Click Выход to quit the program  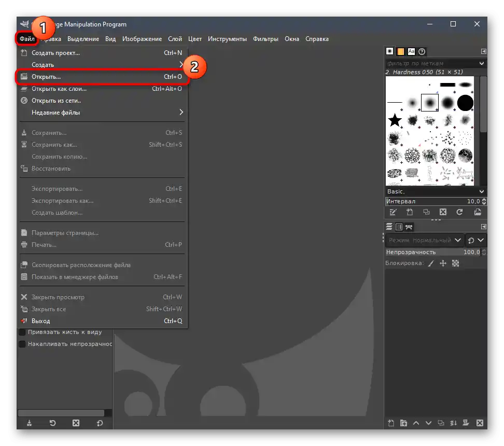(41, 321)
